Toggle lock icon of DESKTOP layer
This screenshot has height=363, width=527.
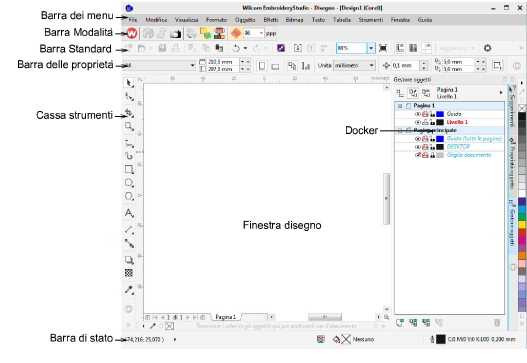point(433,147)
